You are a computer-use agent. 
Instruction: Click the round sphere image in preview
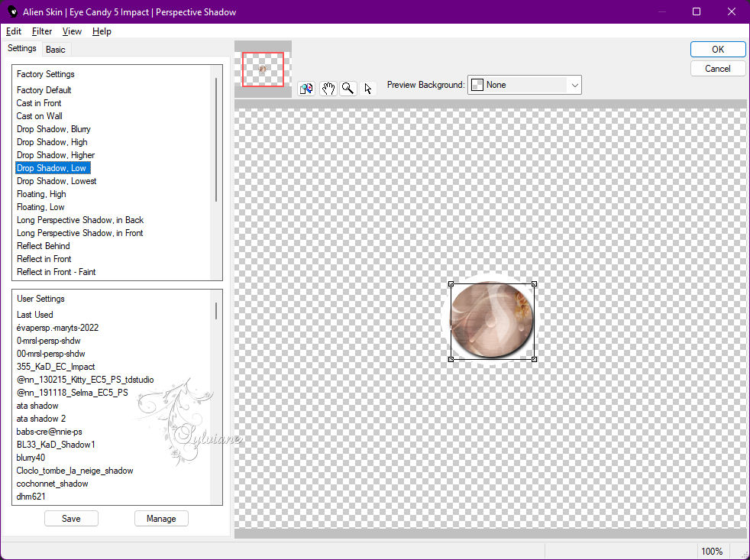pos(492,319)
